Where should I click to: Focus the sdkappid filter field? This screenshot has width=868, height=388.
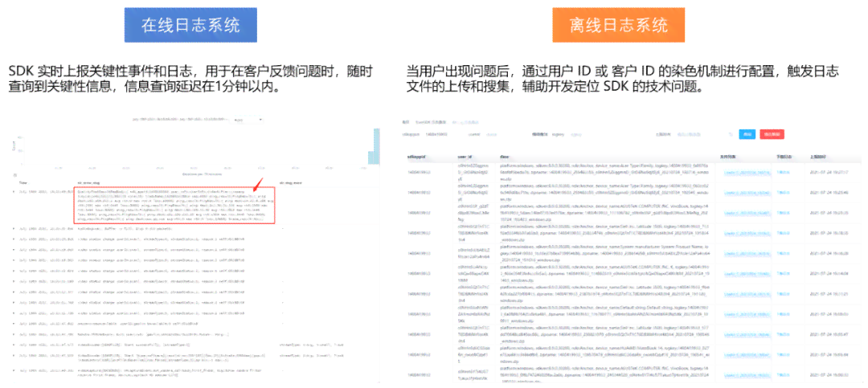(436, 134)
